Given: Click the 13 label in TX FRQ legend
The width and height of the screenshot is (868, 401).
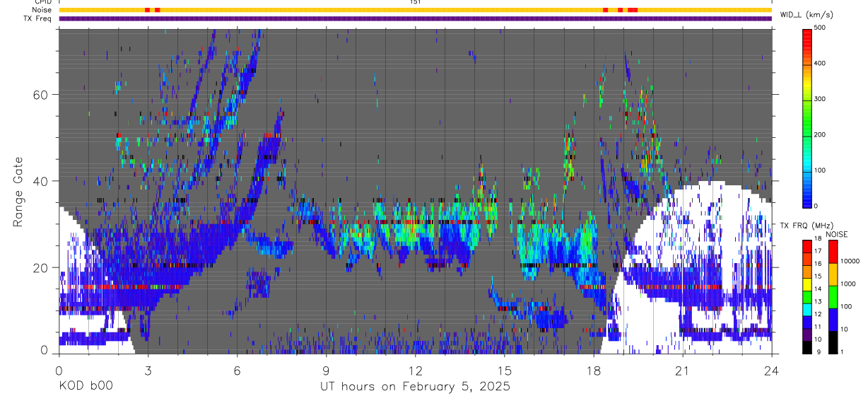Looking at the screenshot, I should coord(818,302).
